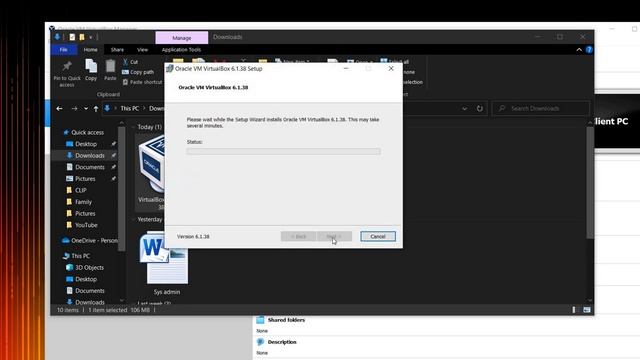Open recent locations dropdown arrow
This screenshot has width=640, height=360.
tap(86, 109)
